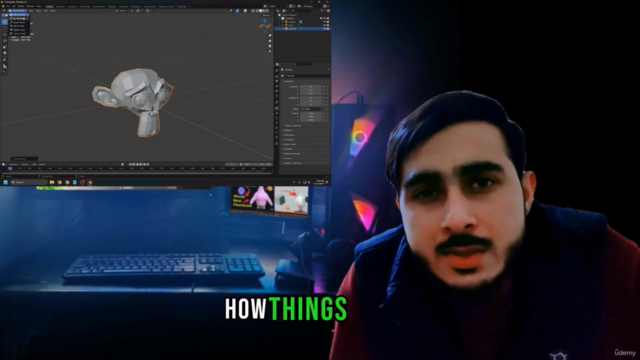
Task: Expand the Custom Properties panel
Action: (x=291, y=163)
